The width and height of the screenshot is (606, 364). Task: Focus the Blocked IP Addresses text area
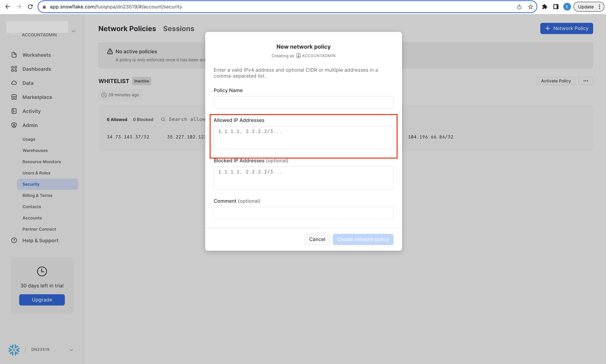click(x=303, y=178)
